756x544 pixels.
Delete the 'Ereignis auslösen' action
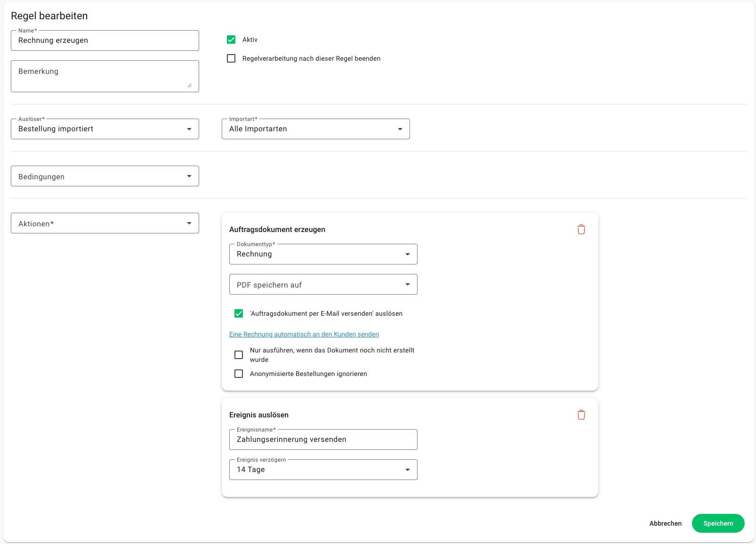(581, 415)
